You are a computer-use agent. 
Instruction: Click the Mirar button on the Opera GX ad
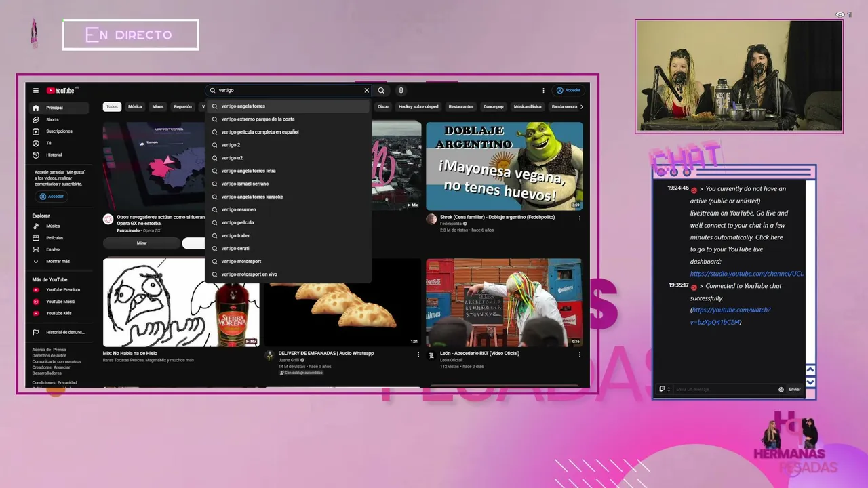click(x=142, y=243)
